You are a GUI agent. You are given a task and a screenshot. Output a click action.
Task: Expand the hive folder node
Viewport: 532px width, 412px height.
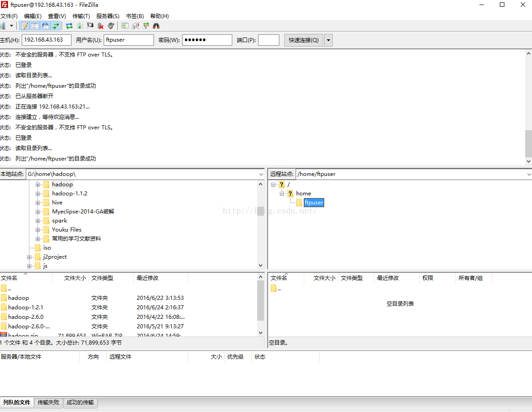[x=38, y=203]
